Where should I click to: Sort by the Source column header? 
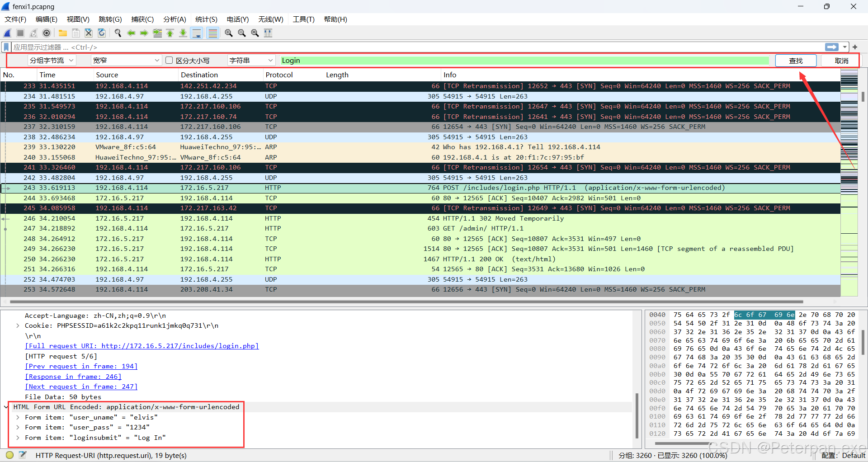[x=107, y=75]
